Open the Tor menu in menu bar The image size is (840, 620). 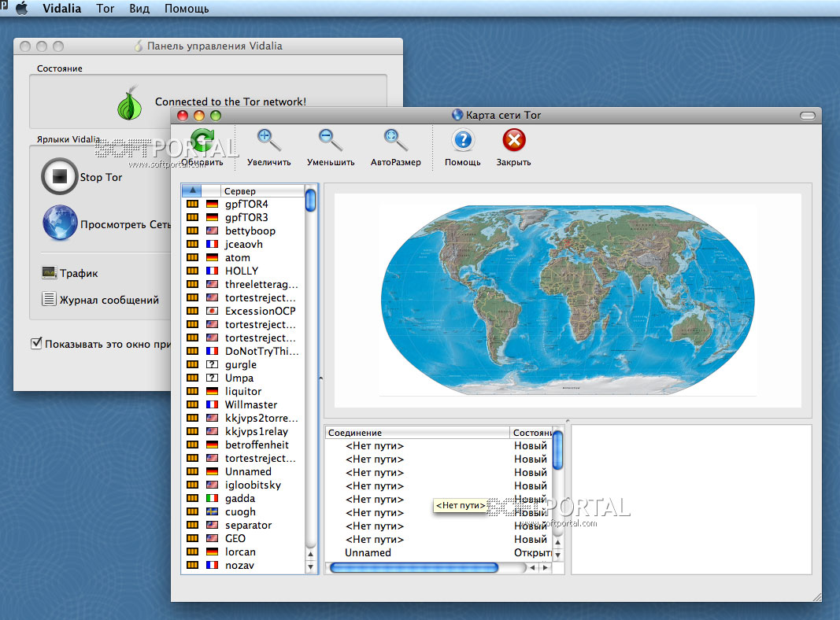click(105, 9)
